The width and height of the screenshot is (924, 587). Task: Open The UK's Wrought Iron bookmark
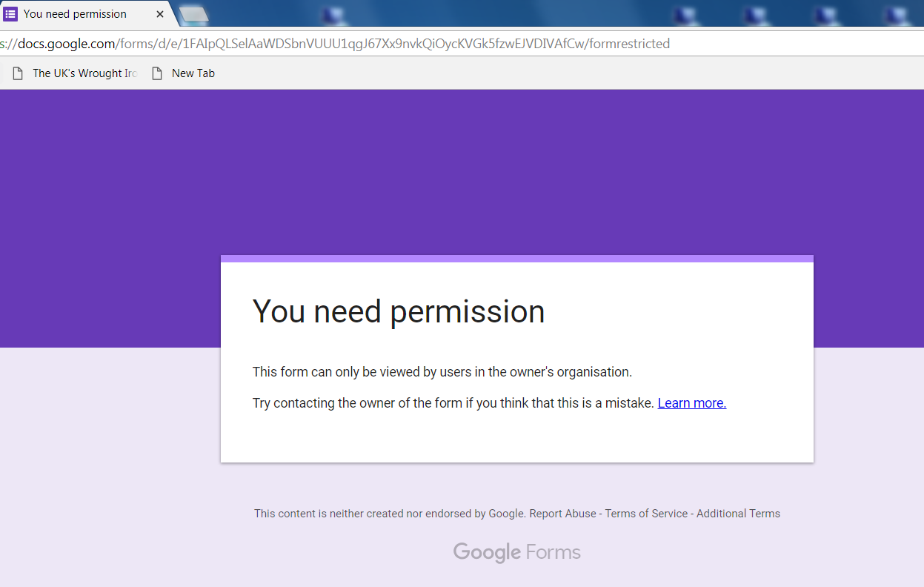tap(84, 73)
